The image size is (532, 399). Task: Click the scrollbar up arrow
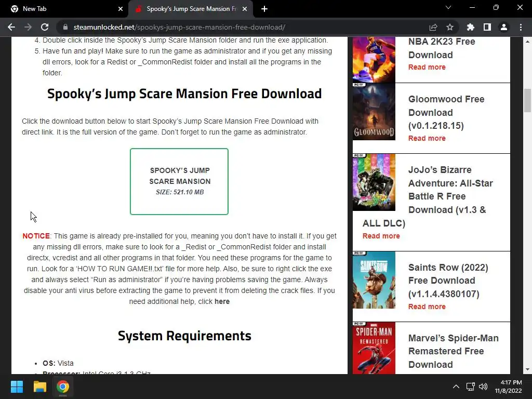pyautogui.click(x=527, y=42)
